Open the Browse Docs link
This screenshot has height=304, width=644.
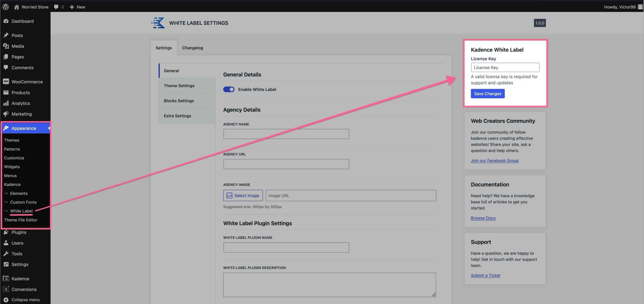pos(483,218)
